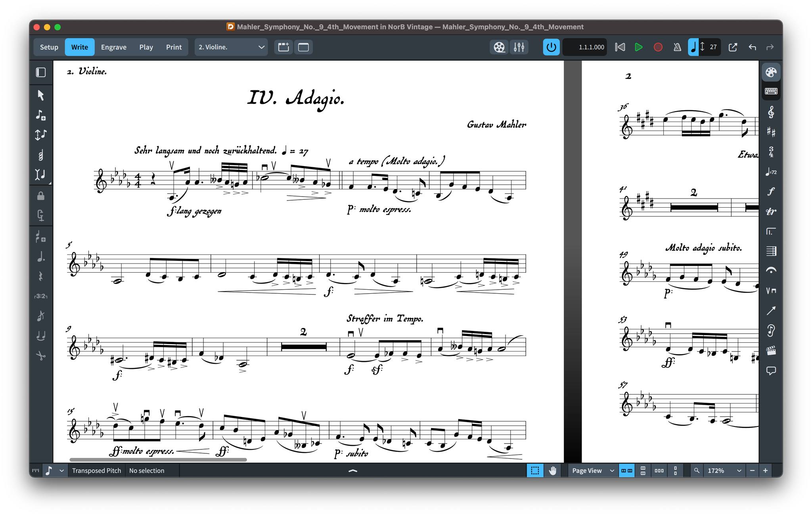Open the Tempo panel icon
This screenshot has height=516, width=812.
pyautogui.click(x=771, y=172)
